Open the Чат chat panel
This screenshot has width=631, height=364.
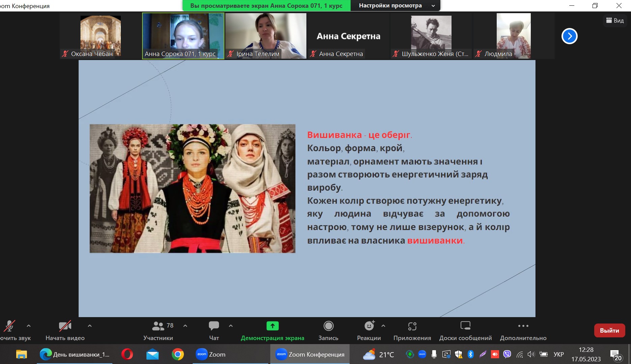click(x=214, y=330)
